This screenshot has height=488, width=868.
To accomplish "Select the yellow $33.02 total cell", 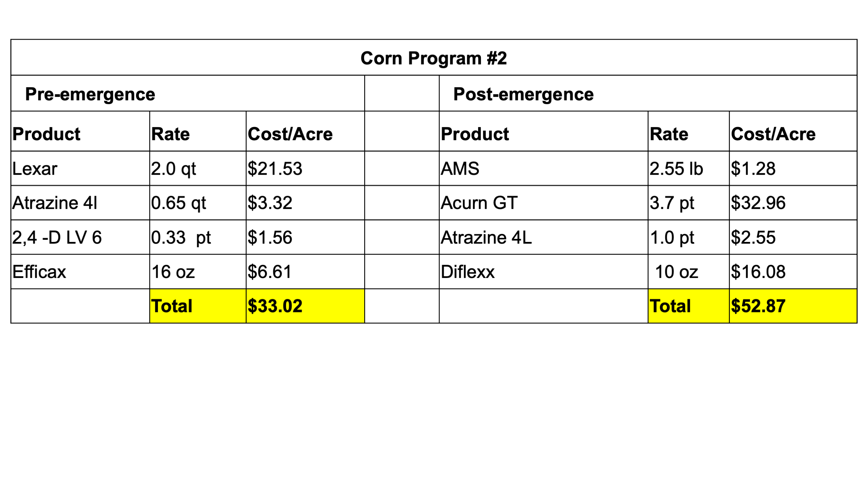I will pos(305,306).
